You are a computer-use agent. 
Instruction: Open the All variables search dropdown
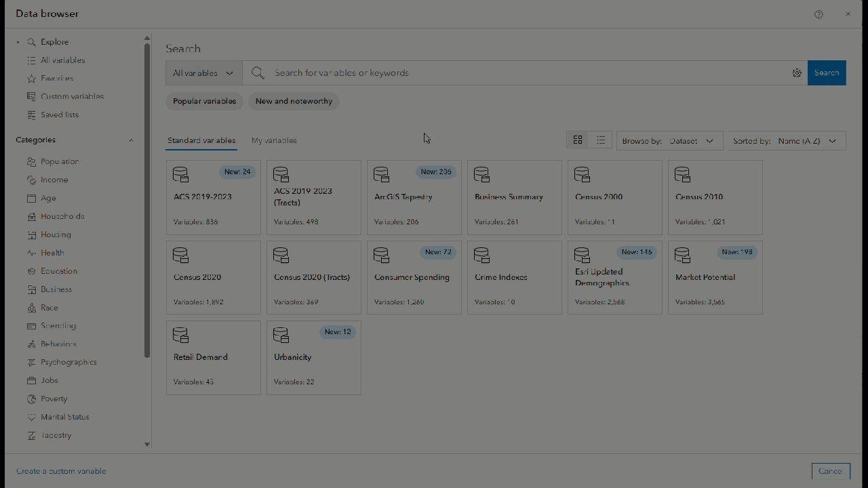(203, 73)
